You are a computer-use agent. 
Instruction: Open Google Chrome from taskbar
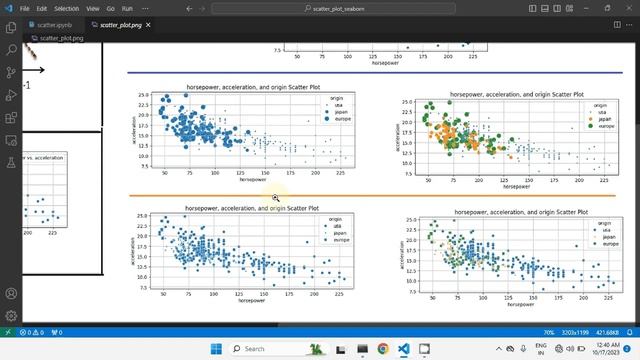383,349
